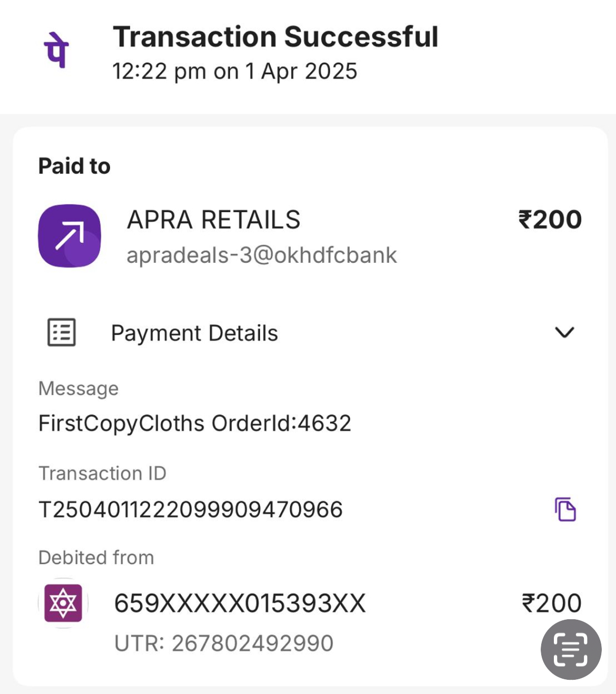Viewport: 616px width, 694px height.
Task: Tap the PhonePe logo icon
Action: point(56,50)
